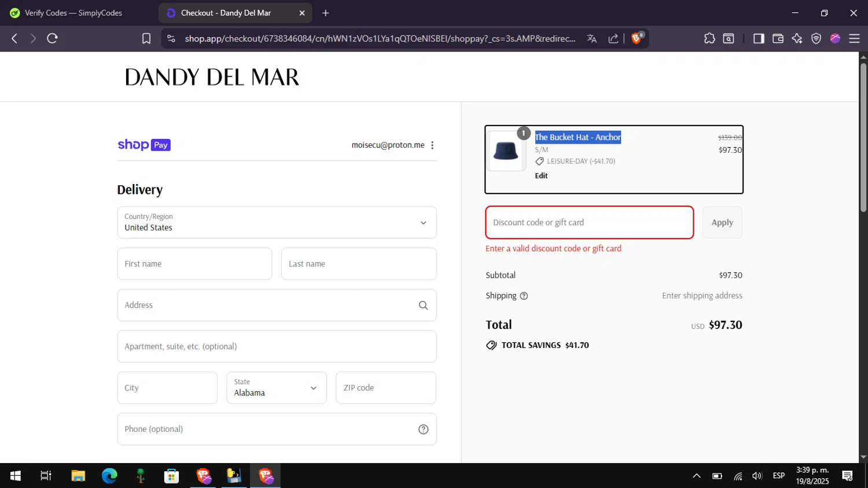868x488 pixels.
Task: Open File Explorer from taskbar
Action: 78,476
